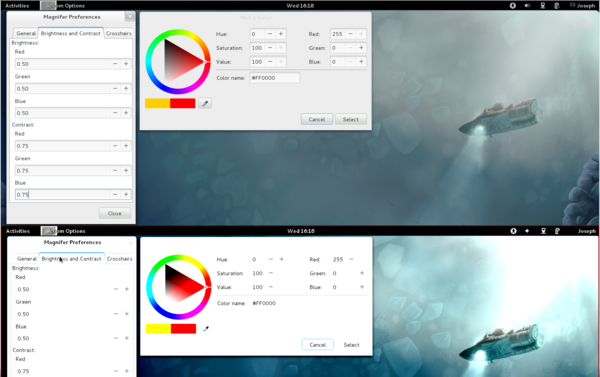Click the red current color swatch
The image size is (600, 377).
183,103
